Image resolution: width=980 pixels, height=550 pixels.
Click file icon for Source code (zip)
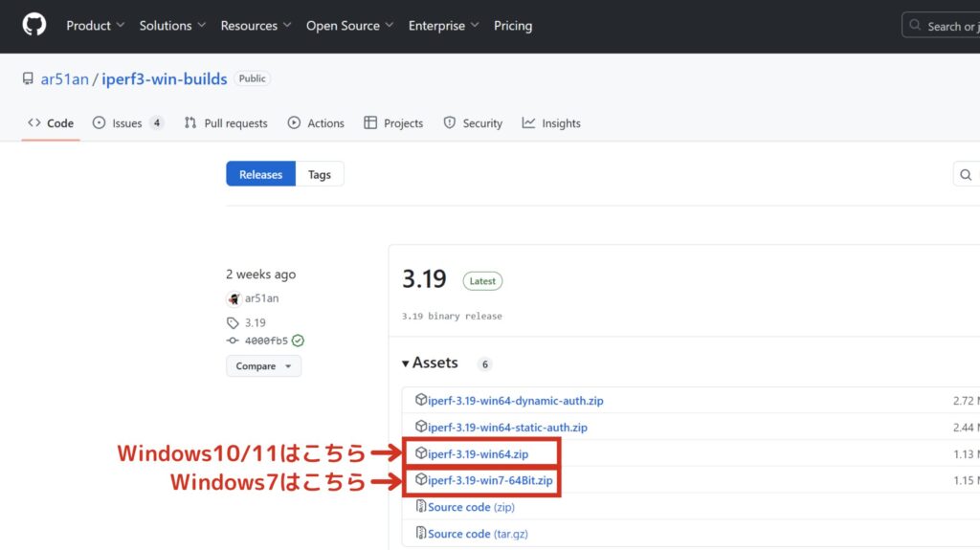click(421, 507)
